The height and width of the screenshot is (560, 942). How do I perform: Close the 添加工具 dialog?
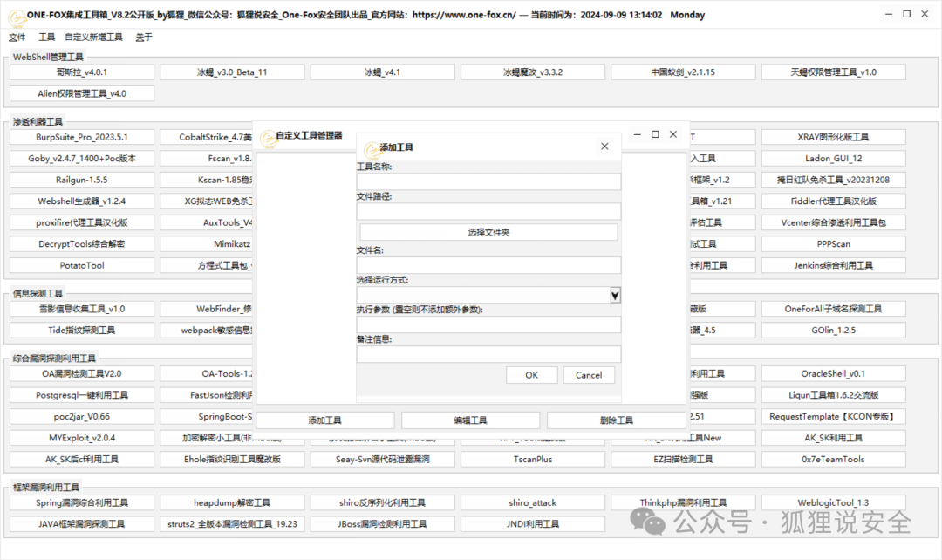tap(604, 146)
